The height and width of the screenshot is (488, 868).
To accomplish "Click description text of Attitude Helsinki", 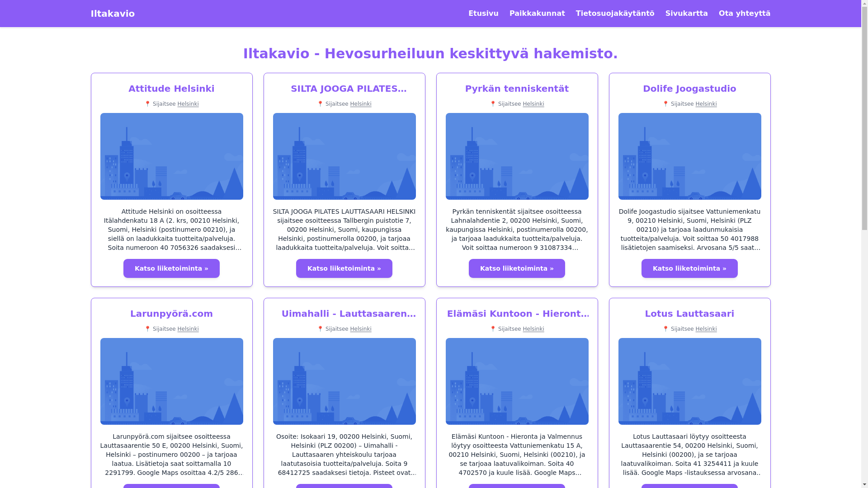I will 172,230.
